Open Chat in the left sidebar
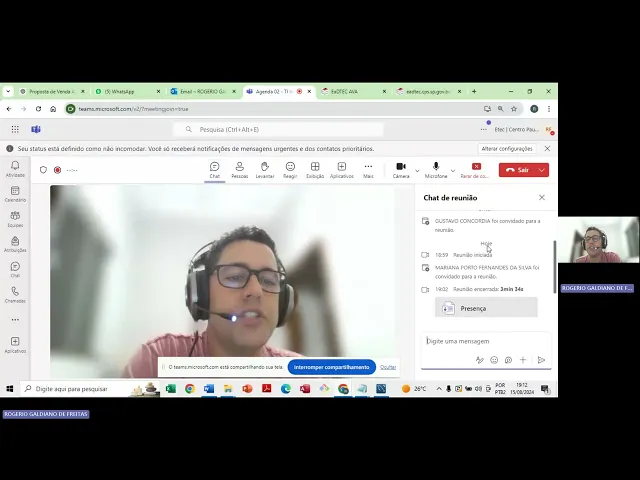Viewport: 640px width, 480px height. click(x=15, y=269)
